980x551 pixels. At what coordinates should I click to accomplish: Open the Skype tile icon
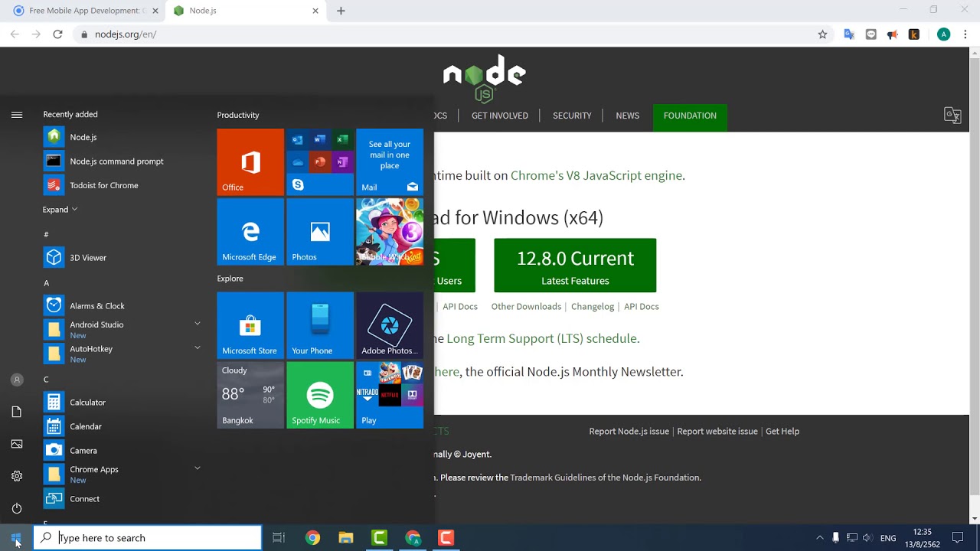(x=298, y=184)
